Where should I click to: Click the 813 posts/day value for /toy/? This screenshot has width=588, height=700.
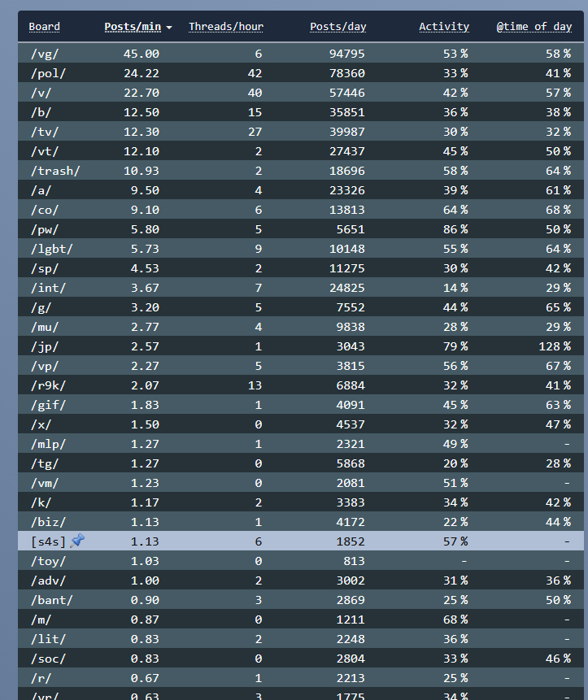(354, 562)
